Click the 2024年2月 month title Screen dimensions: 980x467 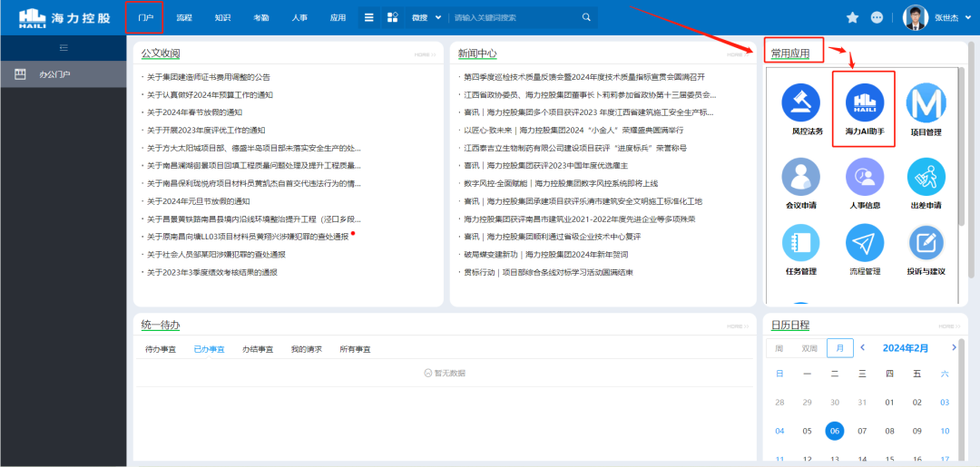[x=905, y=347]
